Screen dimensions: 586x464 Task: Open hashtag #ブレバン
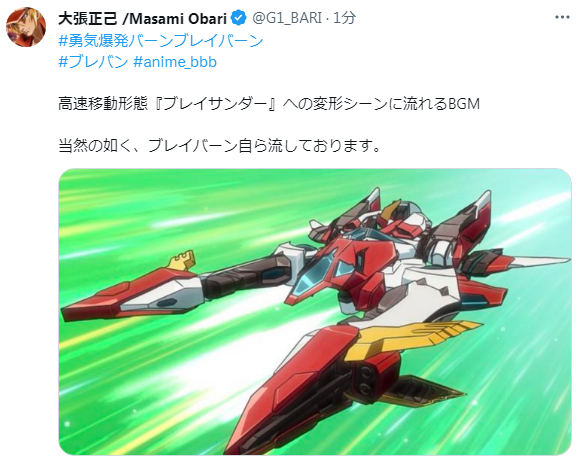point(93,62)
